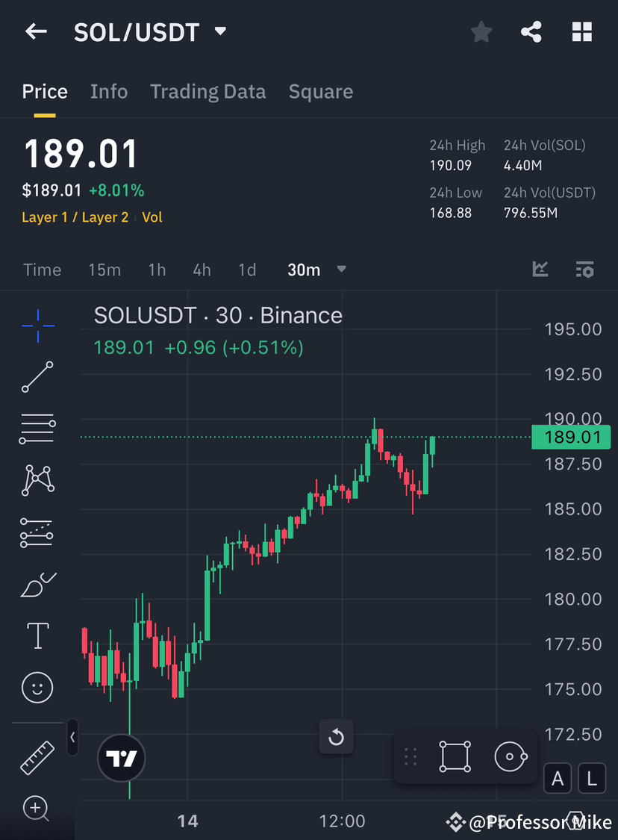Image resolution: width=618 pixels, height=840 pixels.
Task: Star SOL/USDT as a favorite
Action: pos(481,31)
